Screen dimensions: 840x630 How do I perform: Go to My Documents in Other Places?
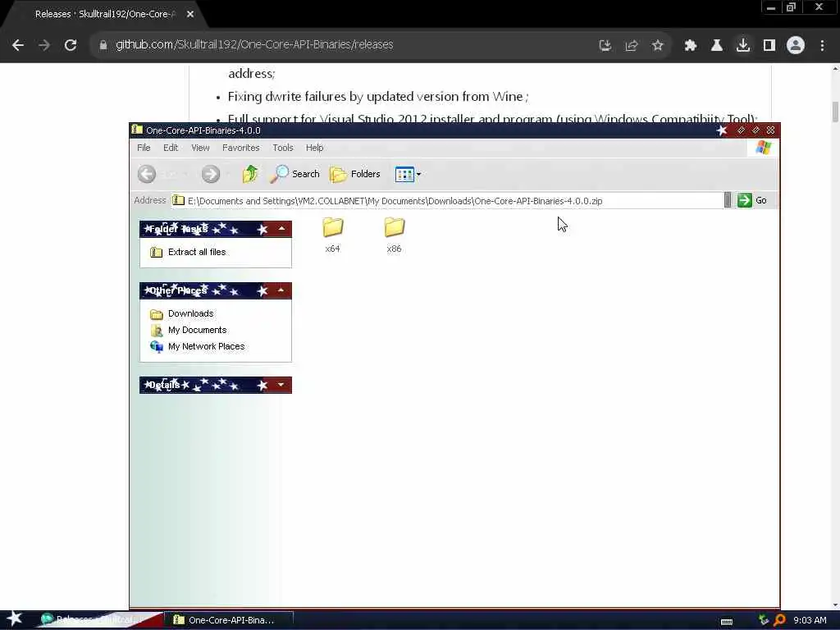(197, 330)
